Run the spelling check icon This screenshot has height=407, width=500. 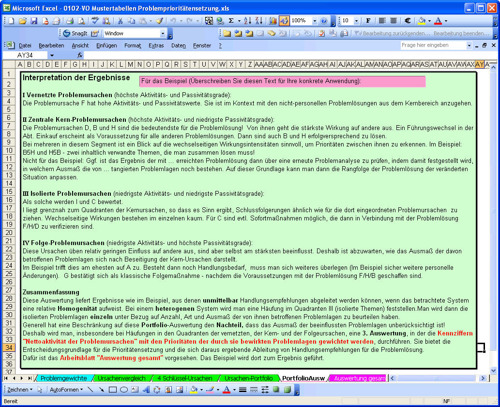pyautogui.click(x=95, y=21)
